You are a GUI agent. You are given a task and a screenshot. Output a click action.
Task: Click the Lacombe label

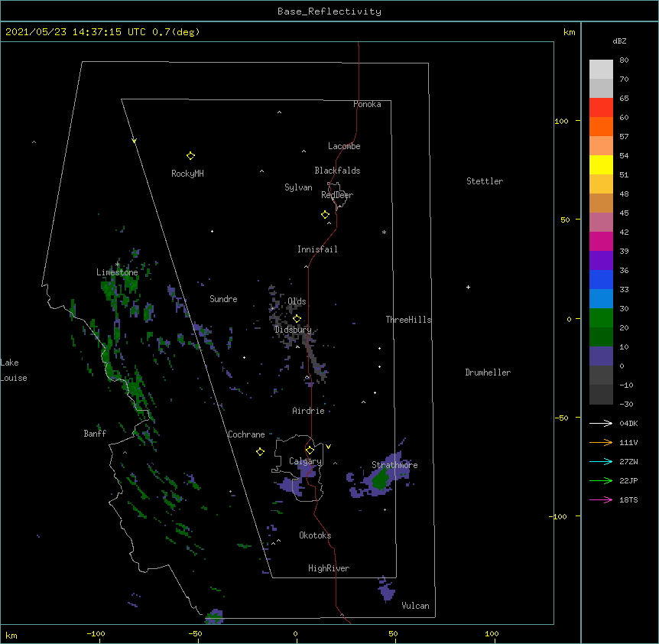point(344,146)
